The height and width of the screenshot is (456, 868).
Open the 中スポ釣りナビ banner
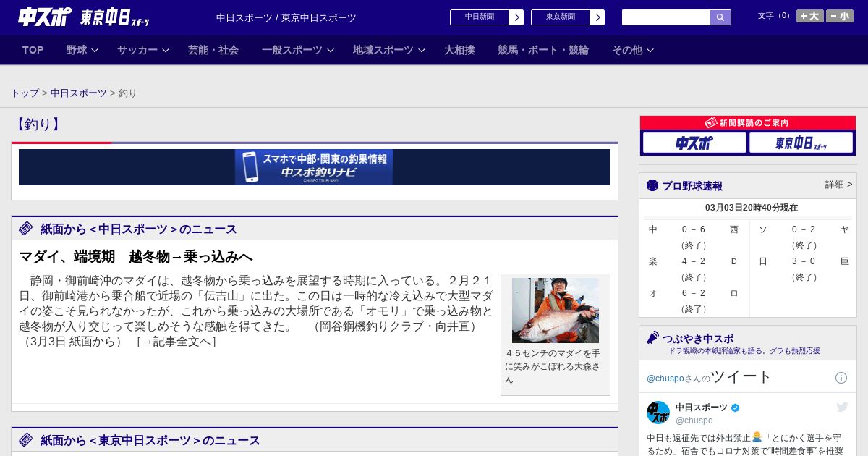coord(314,167)
